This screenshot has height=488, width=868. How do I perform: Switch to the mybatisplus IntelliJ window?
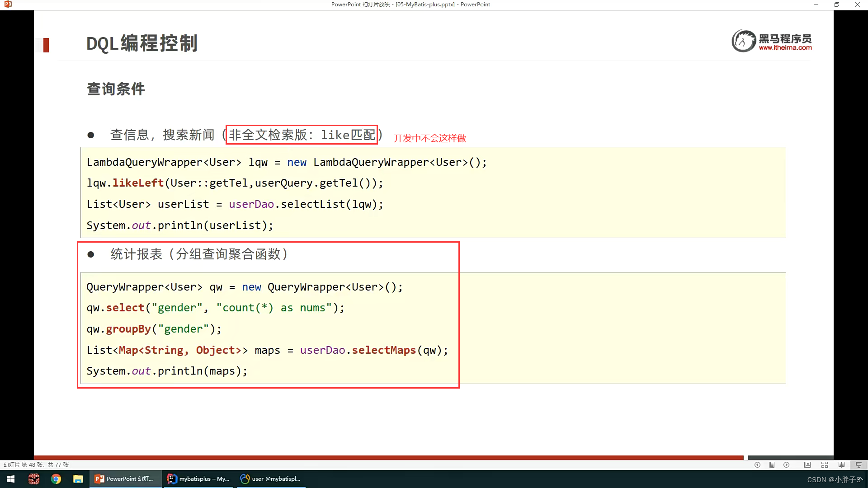tap(198, 479)
